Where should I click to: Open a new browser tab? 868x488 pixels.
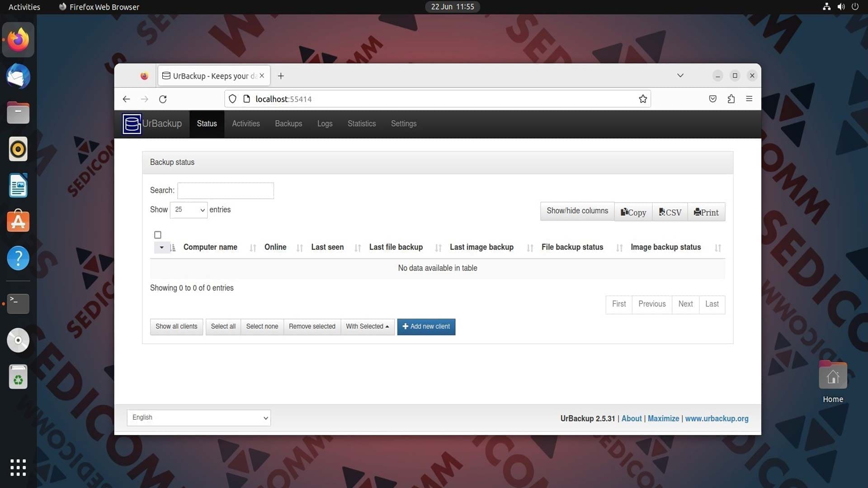tap(281, 76)
